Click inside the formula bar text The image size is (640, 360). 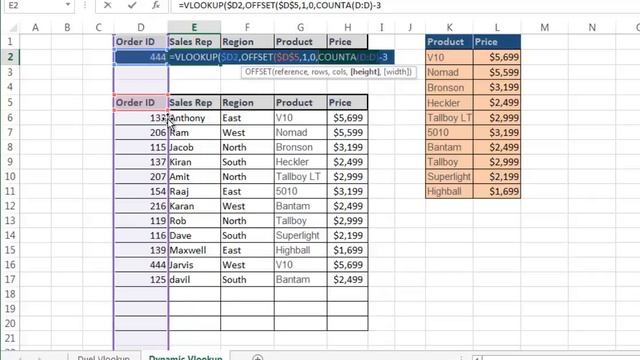click(x=280, y=5)
